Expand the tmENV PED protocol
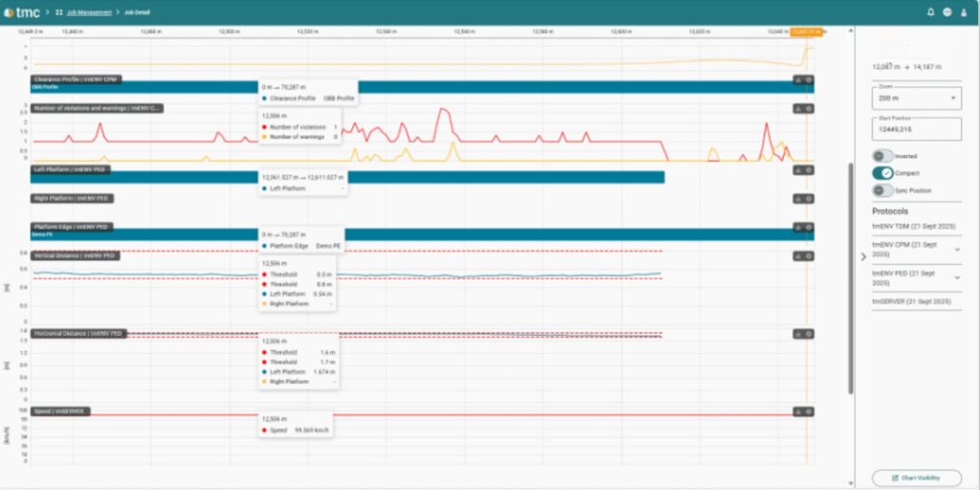Screen dimensions: 980x490 click(957, 277)
